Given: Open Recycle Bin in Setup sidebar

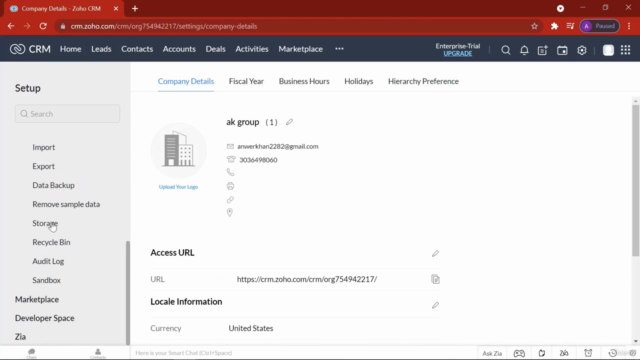Looking at the screenshot, I should [51, 242].
